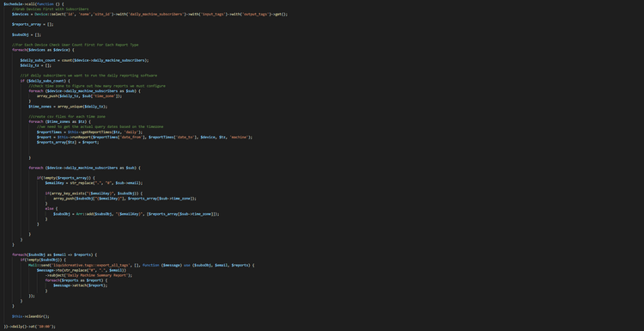Click the '$emailKey = str_replace(' line
Viewport: 644px width, 331px height.
(x=94, y=183)
